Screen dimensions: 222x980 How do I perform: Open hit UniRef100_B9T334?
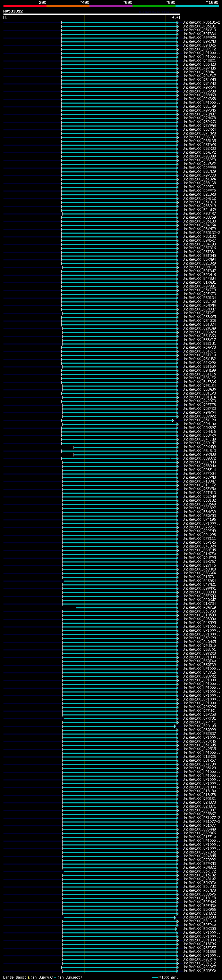pyautogui.click(x=199, y=34)
